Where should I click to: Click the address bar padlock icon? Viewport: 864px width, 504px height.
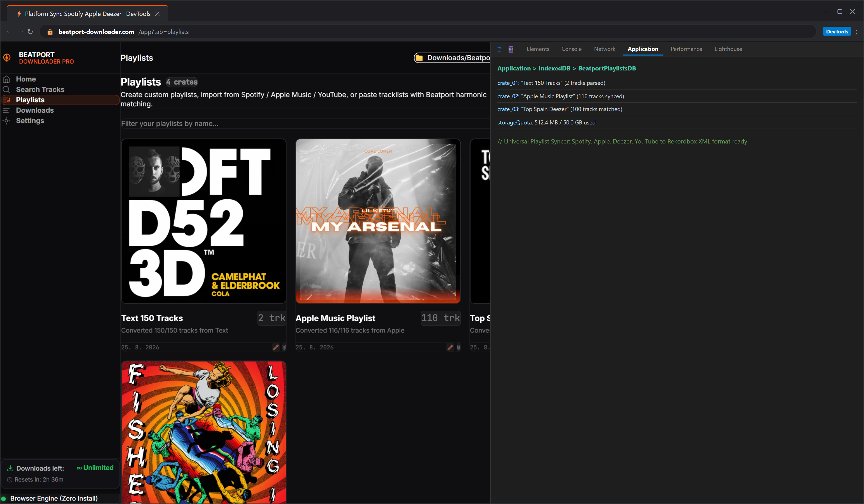(50, 32)
